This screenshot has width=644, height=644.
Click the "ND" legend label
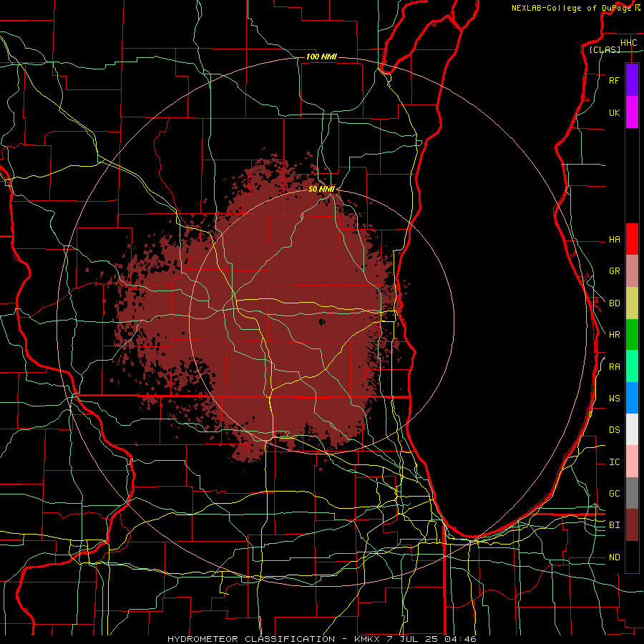(614, 557)
